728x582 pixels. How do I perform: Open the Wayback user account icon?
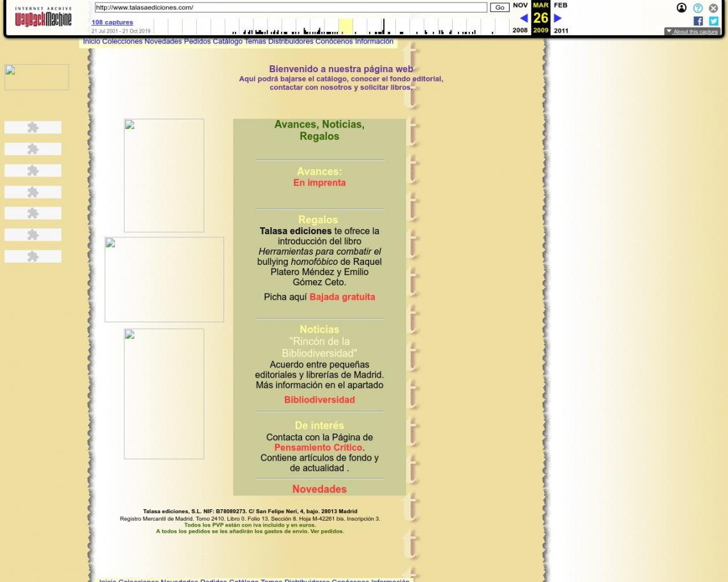coord(681,8)
